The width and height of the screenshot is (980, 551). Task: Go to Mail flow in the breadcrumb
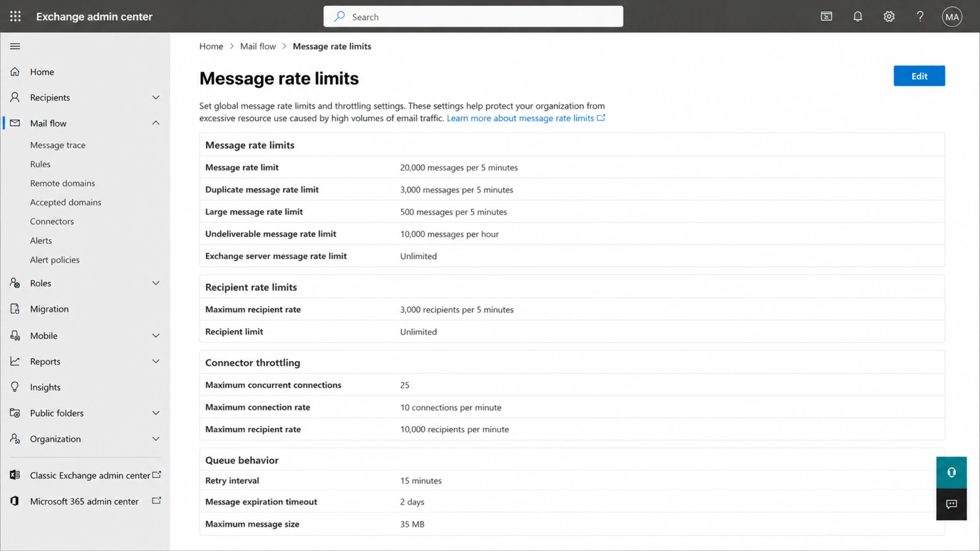(x=258, y=46)
